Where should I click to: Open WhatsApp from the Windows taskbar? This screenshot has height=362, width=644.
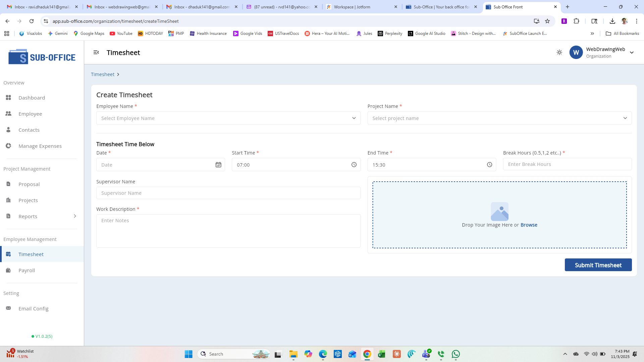click(455, 354)
